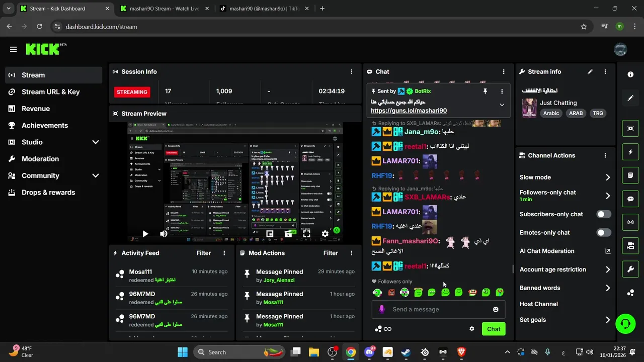
Task: Expand the pinned message chevron
Action: point(502,105)
